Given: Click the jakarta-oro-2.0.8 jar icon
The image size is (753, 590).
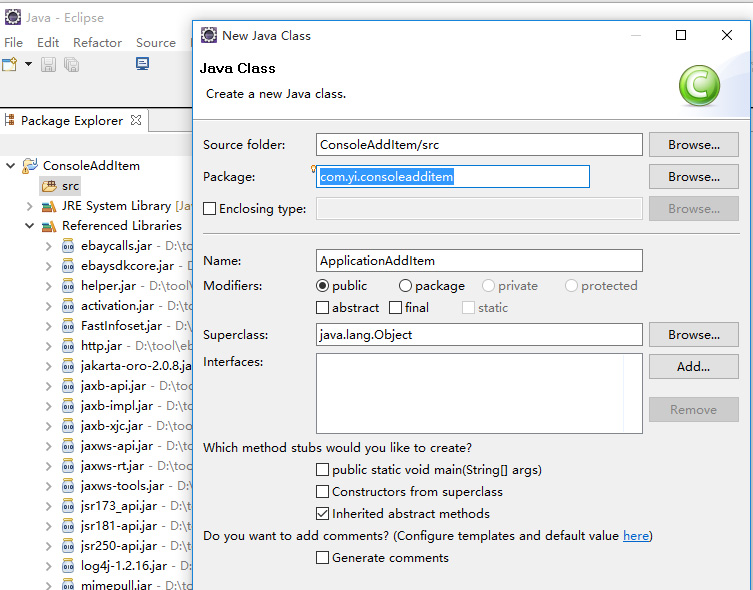Looking at the screenshot, I should coord(68,366).
